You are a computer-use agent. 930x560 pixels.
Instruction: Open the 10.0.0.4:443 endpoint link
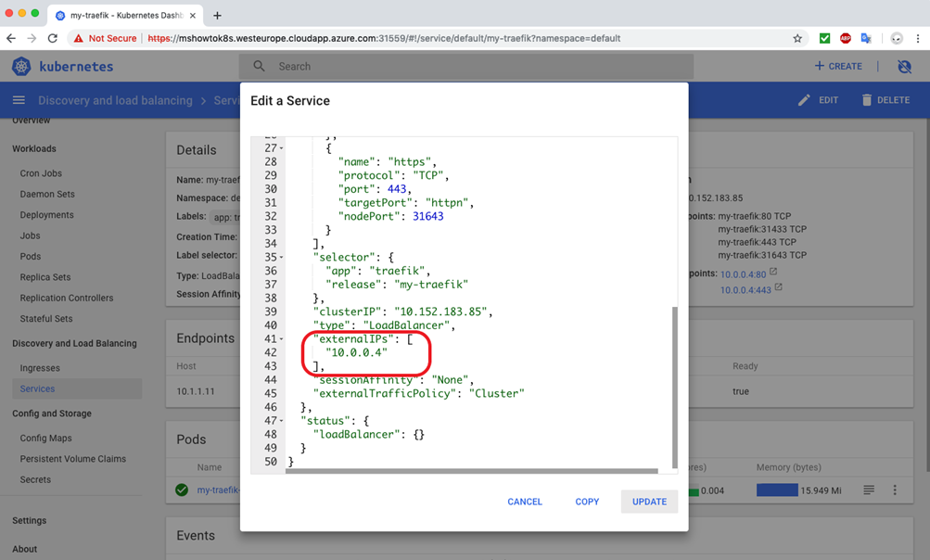pos(745,290)
